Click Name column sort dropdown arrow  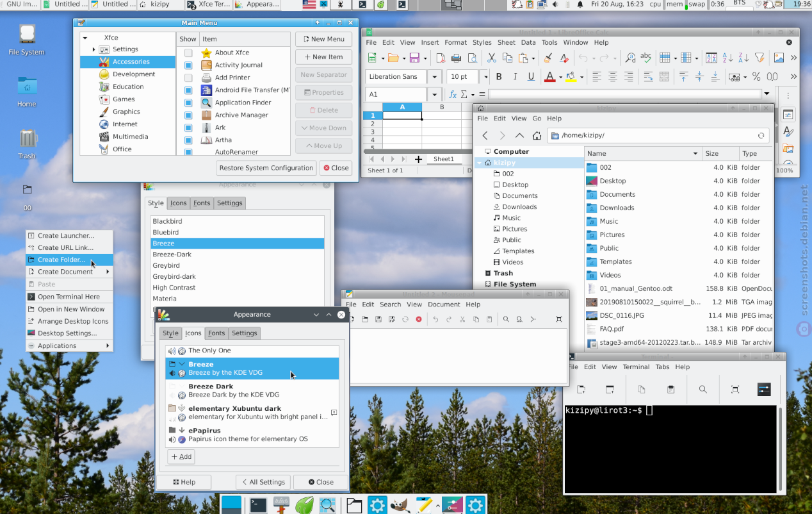[x=695, y=154]
